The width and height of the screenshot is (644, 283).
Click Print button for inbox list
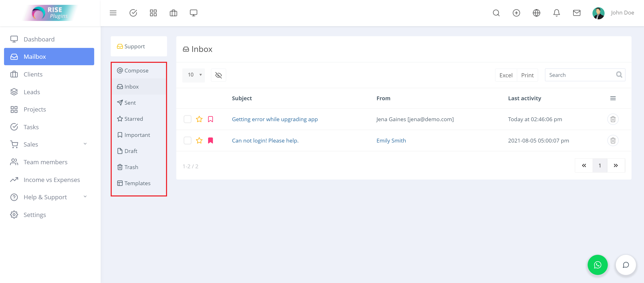527,75
